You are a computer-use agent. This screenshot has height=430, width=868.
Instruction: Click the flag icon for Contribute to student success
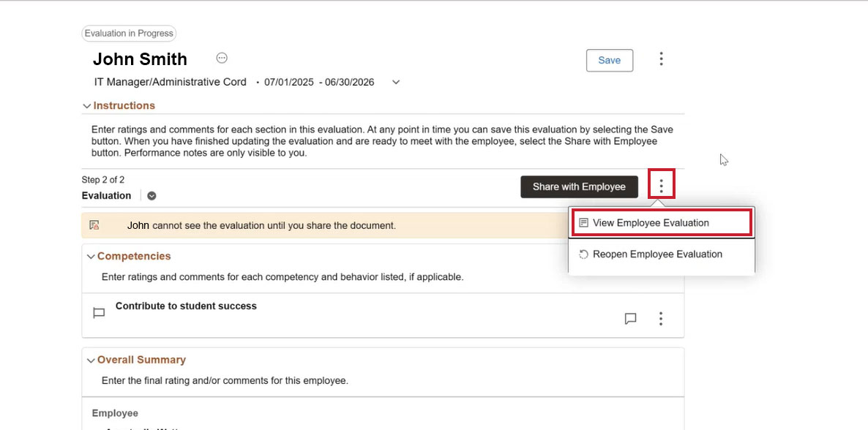pos(99,313)
